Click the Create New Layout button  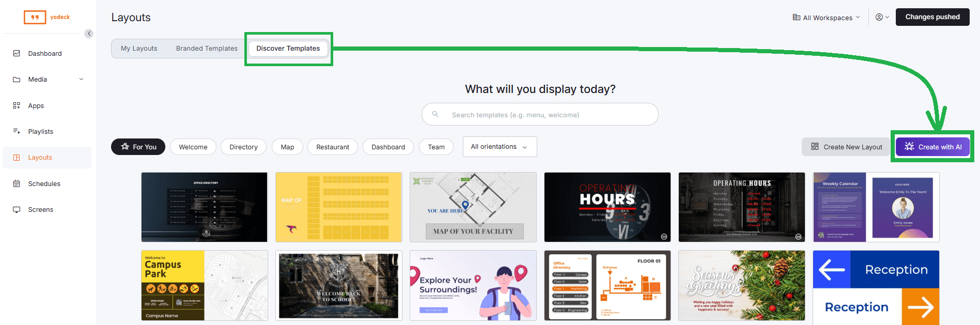click(x=846, y=147)
